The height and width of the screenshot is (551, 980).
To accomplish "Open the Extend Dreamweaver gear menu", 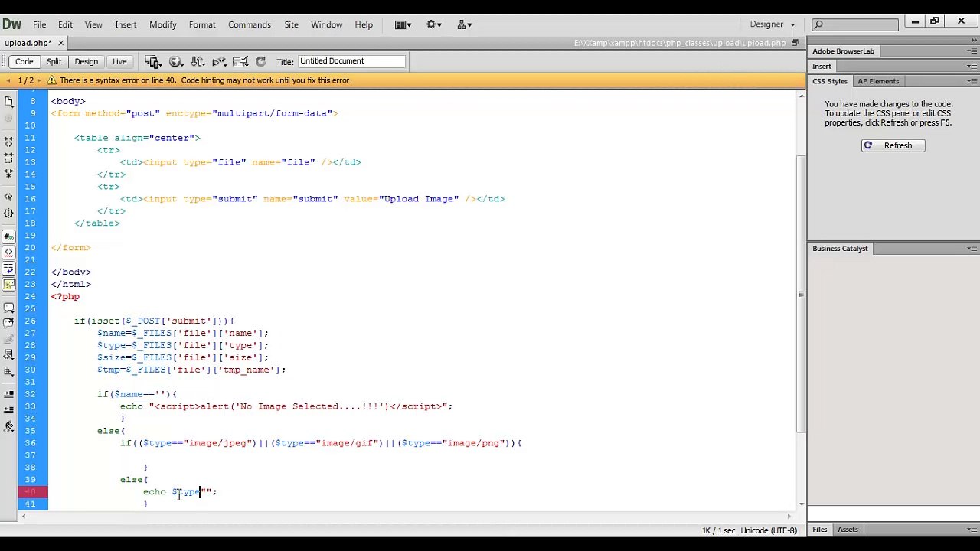I will (434, 24).
